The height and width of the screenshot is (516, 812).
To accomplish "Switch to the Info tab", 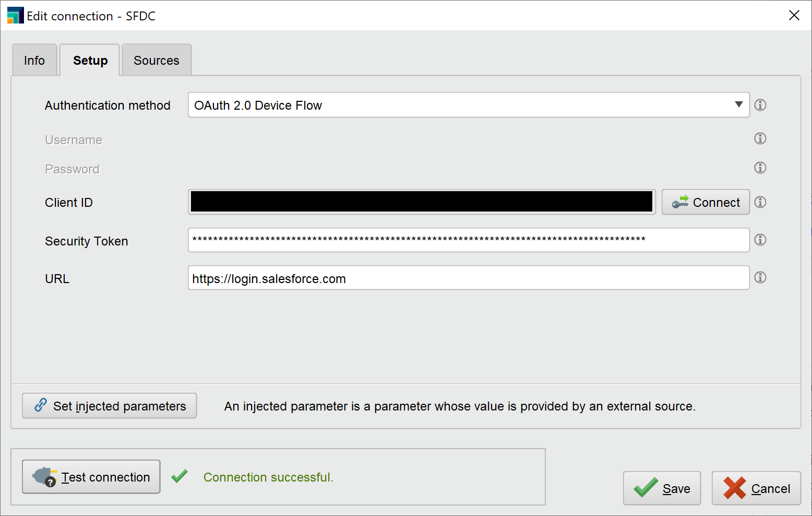I will tap(34, 60).
